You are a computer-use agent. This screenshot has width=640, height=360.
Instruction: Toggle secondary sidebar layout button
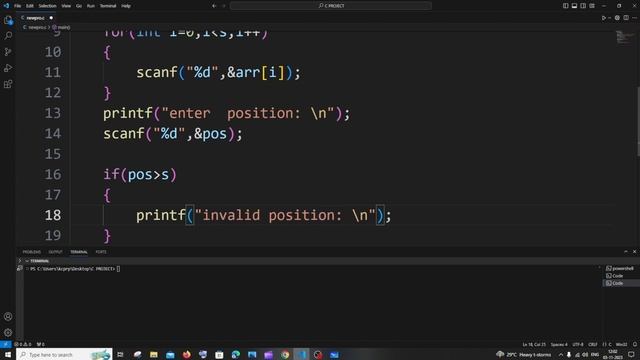pos(583,6)
